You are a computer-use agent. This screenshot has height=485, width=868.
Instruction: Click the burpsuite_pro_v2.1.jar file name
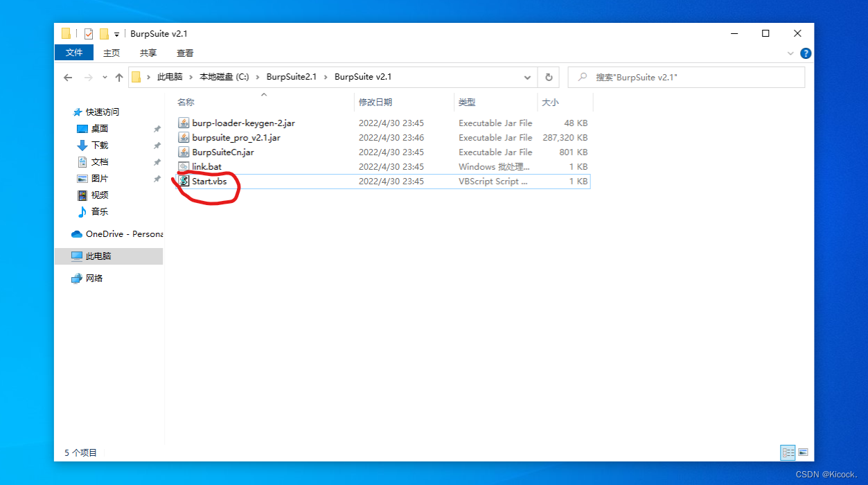tap(236, 137)
